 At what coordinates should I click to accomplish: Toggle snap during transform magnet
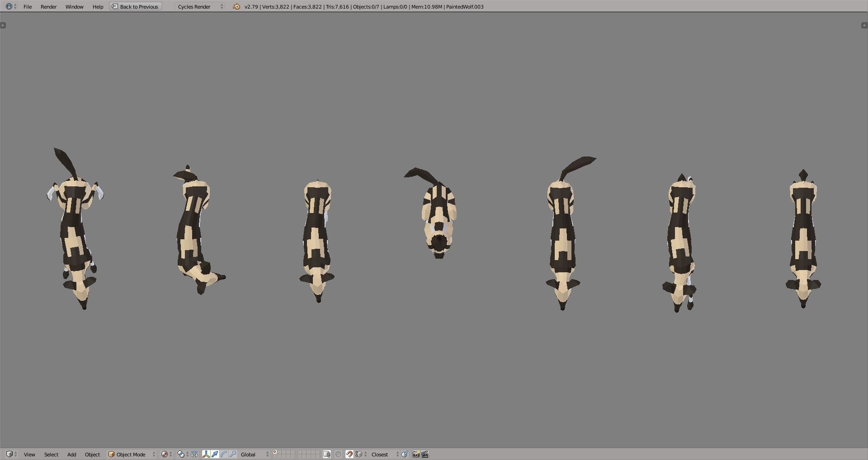point(349,454)
